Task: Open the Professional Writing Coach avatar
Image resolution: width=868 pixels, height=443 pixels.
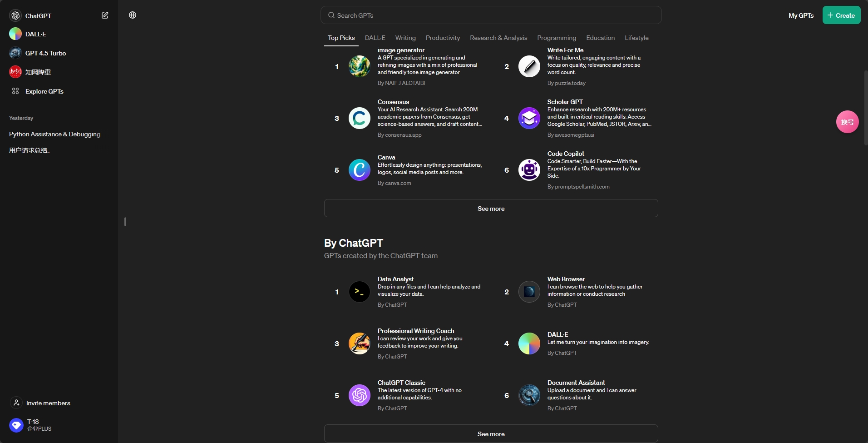Action: (360, 343)
